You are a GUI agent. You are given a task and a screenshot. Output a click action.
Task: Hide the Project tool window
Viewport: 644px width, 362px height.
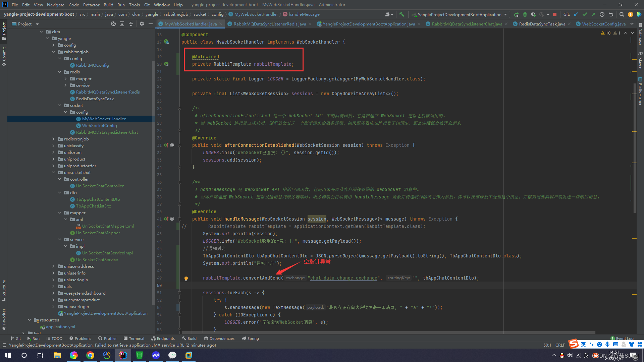pyautogui.click(x=151, y=24)
